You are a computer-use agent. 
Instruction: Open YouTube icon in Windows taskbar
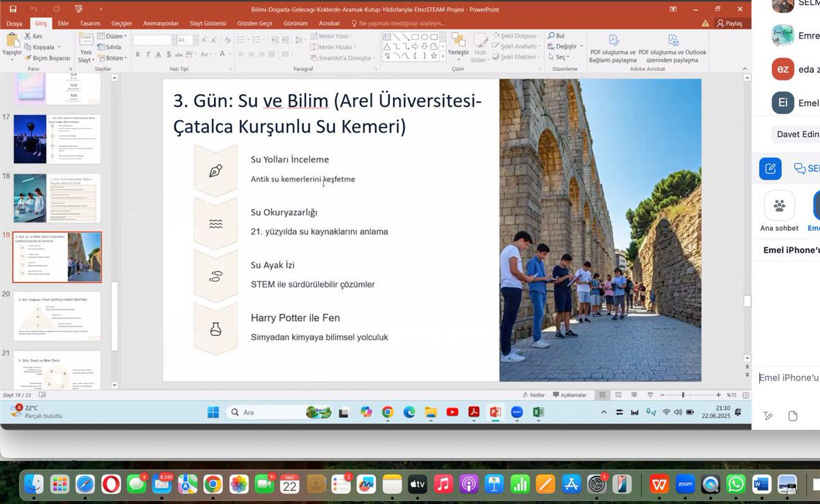pos(452,412)
